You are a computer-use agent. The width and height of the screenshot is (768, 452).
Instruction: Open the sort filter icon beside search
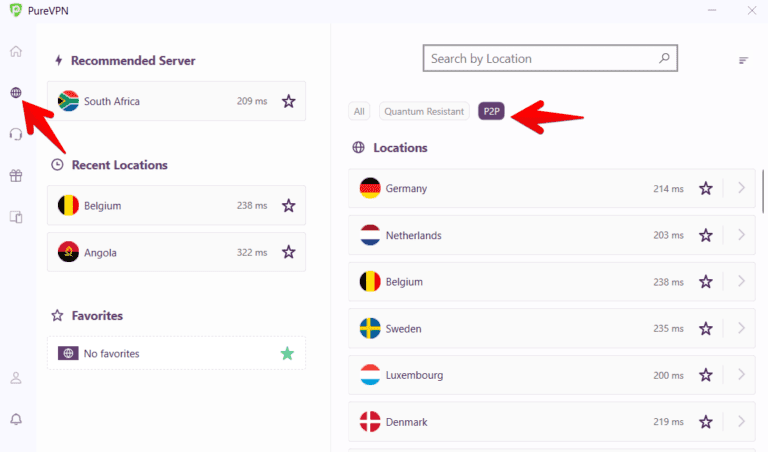[743, 60]
